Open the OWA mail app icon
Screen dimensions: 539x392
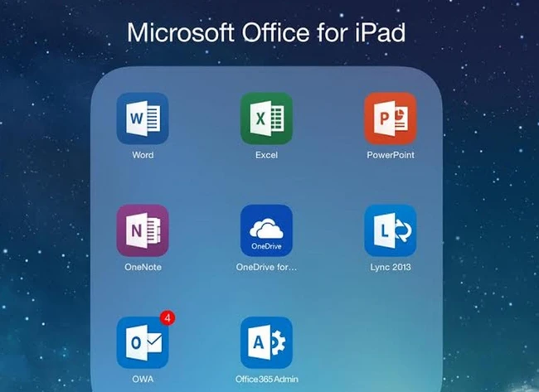coord(143,342)
